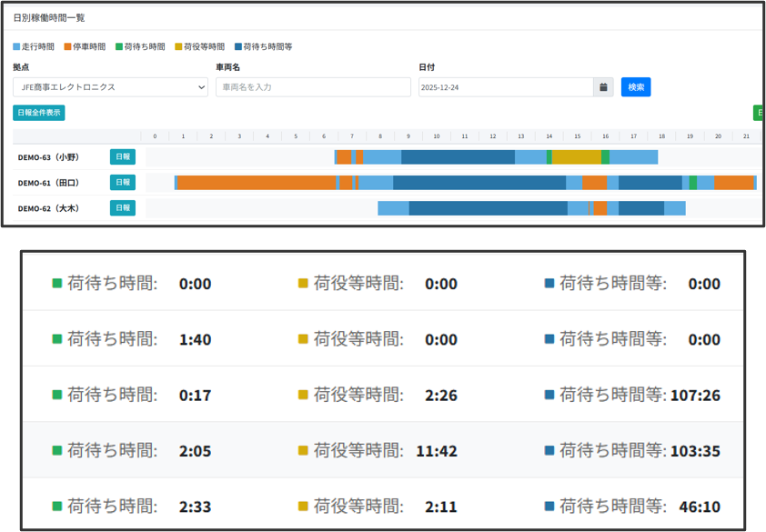766x532 pixels.
Task: Click the 荷待ち時間 value 2:05
Action: tap(195, 451)
